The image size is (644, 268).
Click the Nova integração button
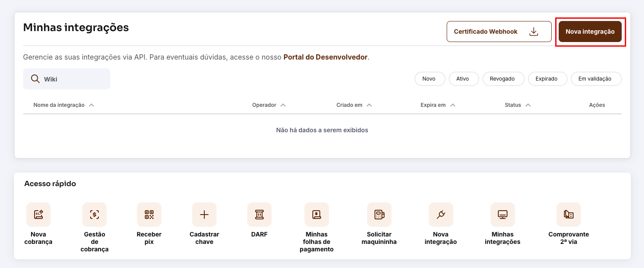590,31
